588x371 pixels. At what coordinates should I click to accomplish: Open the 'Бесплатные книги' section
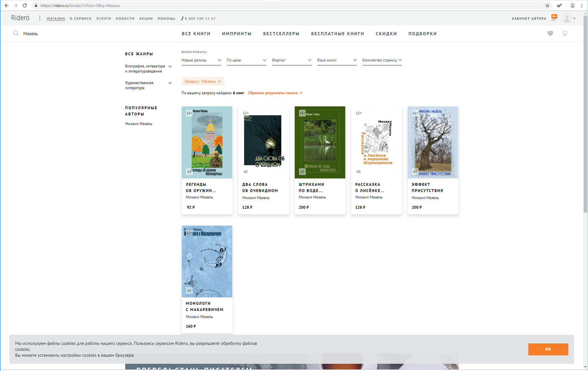(337, 34)
